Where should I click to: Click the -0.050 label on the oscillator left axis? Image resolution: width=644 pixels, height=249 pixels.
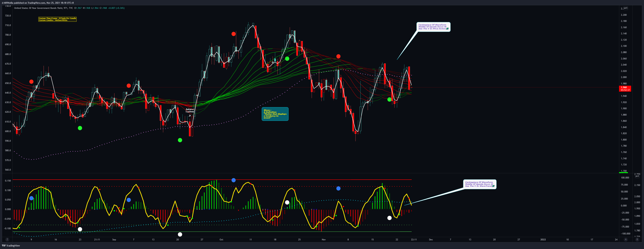click(7, 219)
